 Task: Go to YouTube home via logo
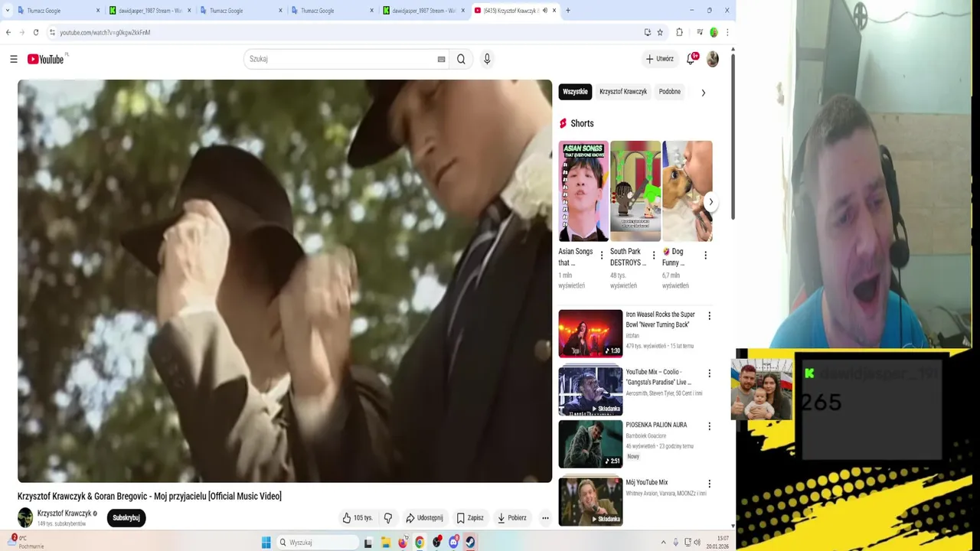coord(46,59)
